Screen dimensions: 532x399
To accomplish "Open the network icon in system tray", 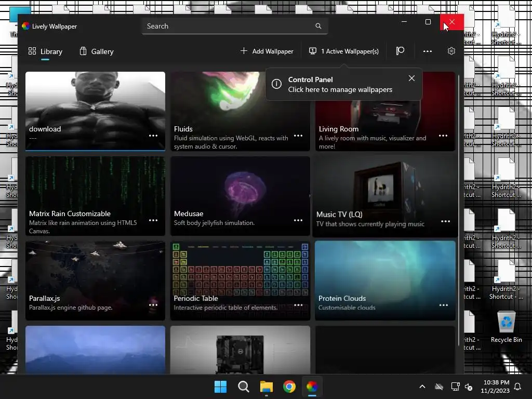I will pos(455,387).
